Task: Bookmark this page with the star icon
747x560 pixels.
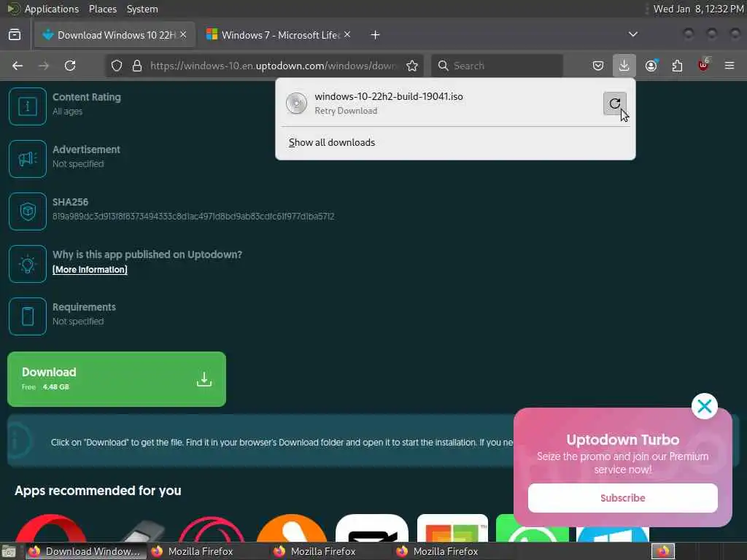Action: click(x=412, y=66)
